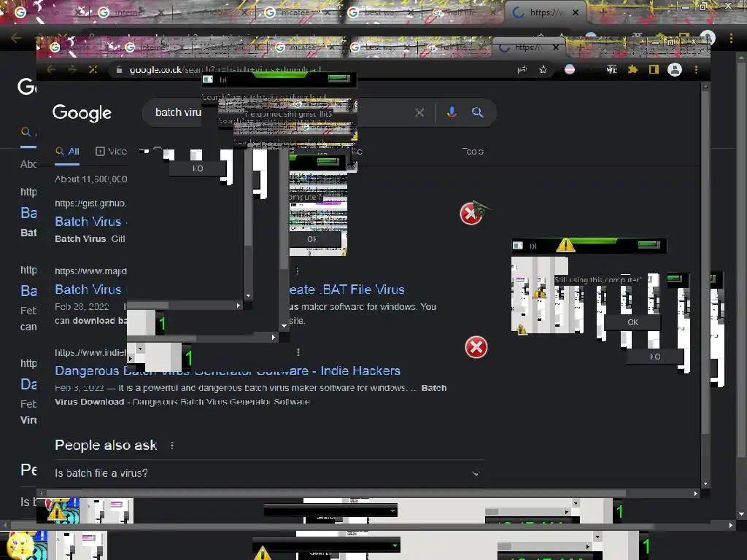Click warning triangle on the right dialog
747x560 pixels.
[565, 245]
